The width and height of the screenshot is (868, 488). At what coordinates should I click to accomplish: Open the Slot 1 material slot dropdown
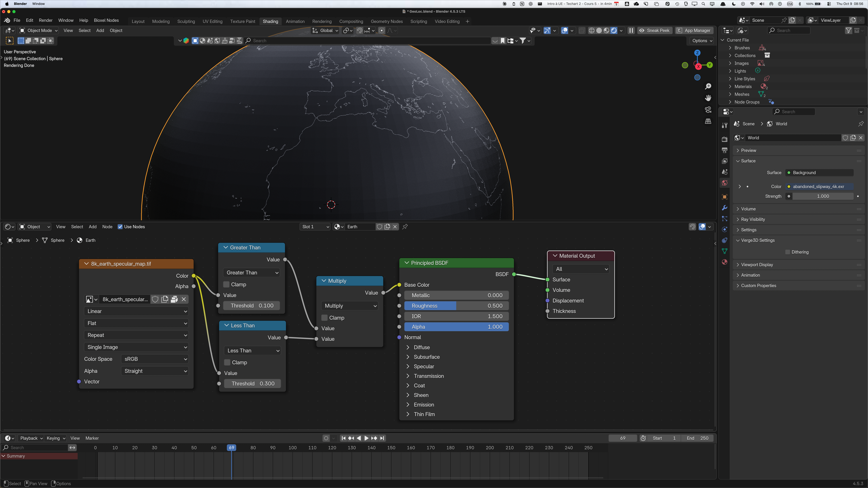coord(315,227)
